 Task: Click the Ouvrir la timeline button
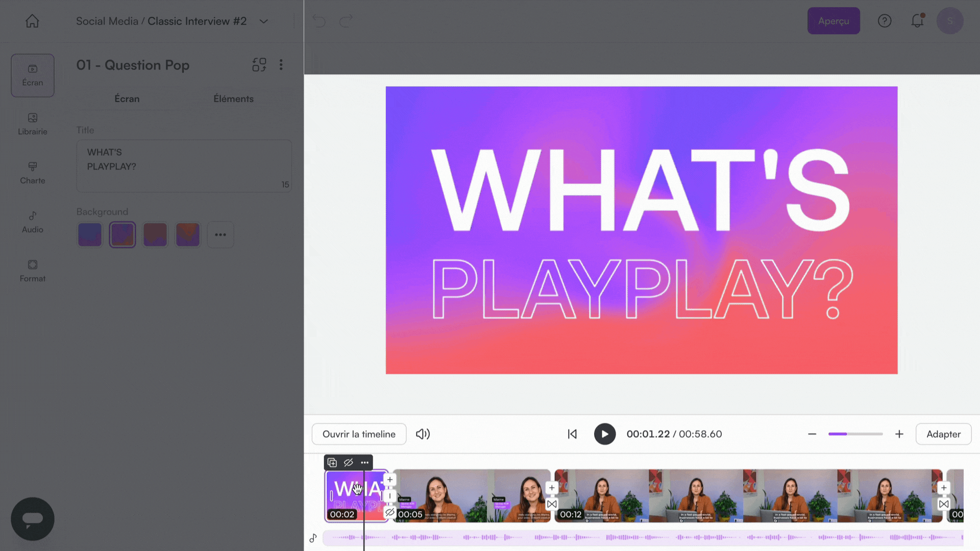coord(359,434)
